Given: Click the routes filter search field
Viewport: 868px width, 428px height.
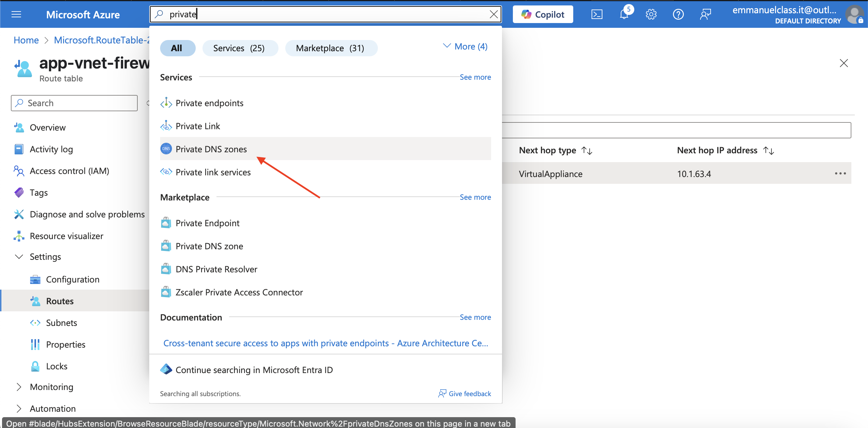Looking at the screenshot, I should [x=677, y=130].
